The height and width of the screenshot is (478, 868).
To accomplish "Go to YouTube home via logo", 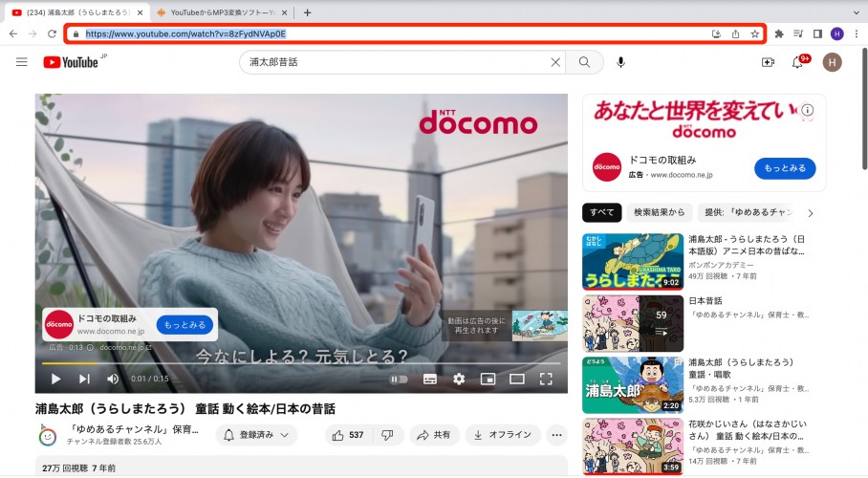I will pyautogui.click(x=72, y=62).
